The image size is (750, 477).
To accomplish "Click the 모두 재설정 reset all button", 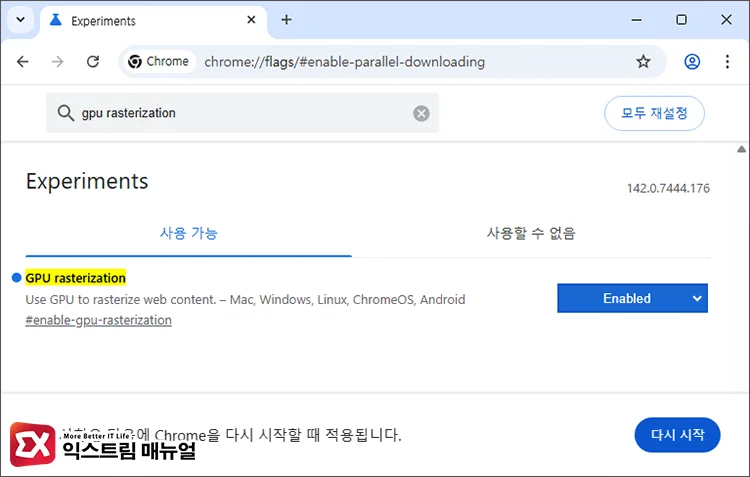I will pos(654,113).
